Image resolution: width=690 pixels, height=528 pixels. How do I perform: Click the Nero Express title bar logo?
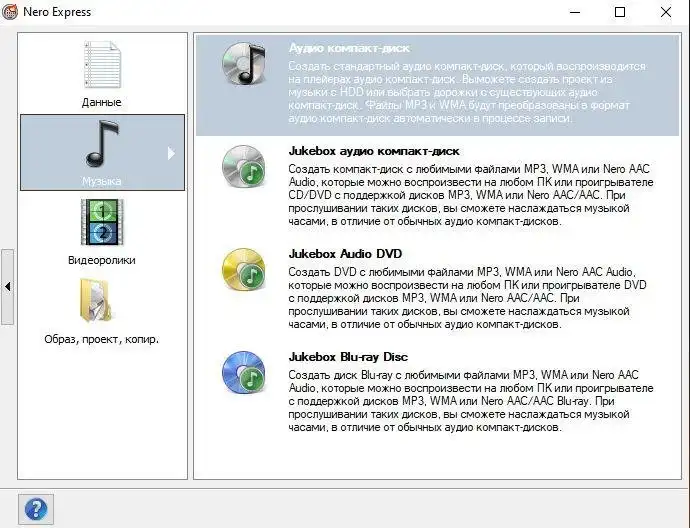click(x=10, y=12)
